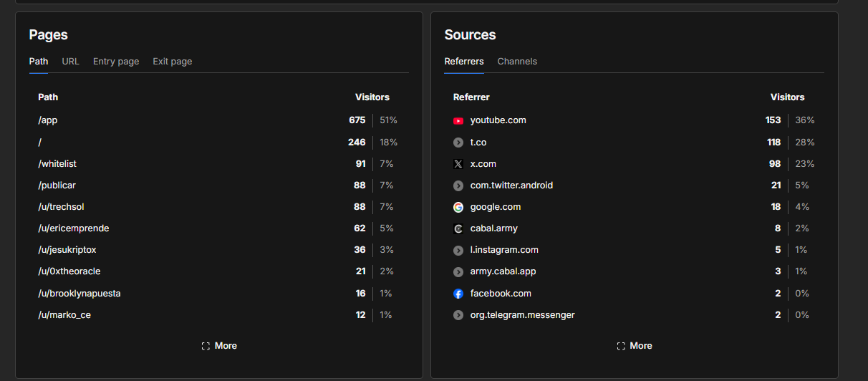This screenshot has width=868, height=381.
Task: Click the youtube.com favicon icon
Action: [458, 120]
